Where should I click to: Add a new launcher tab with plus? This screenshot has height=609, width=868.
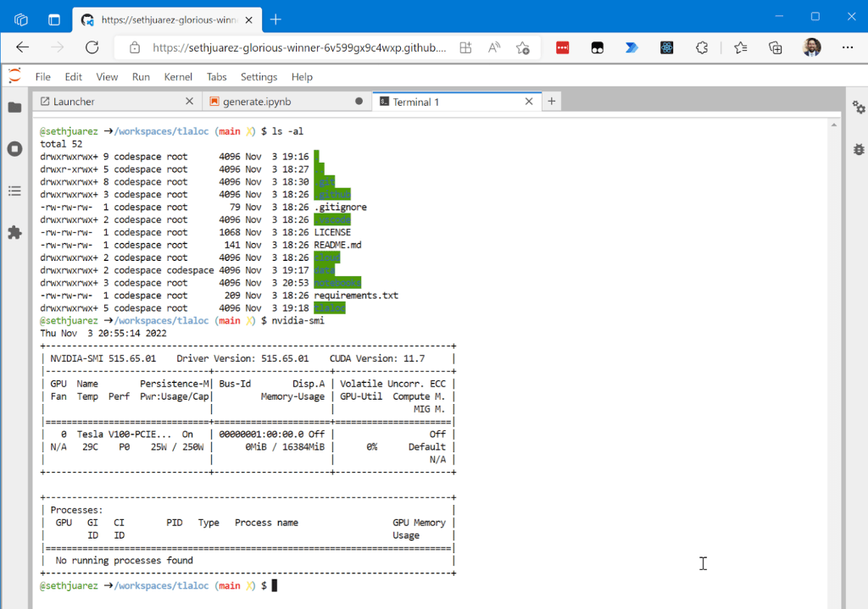(x=551, y=102)
